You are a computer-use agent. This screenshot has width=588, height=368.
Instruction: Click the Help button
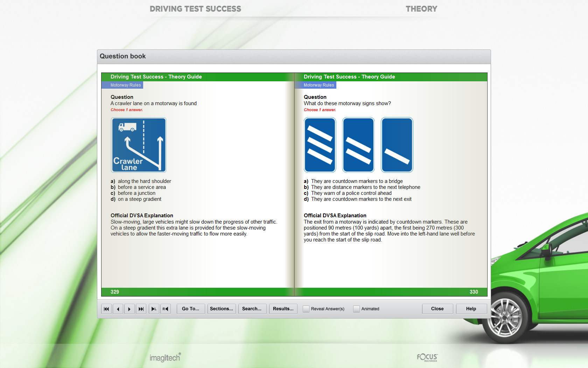tap(471, 309)
